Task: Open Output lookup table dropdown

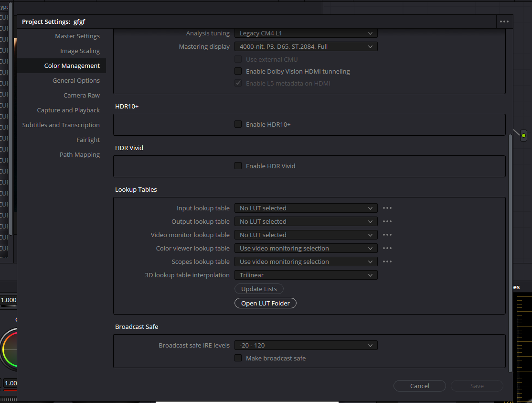Action: 306,221
